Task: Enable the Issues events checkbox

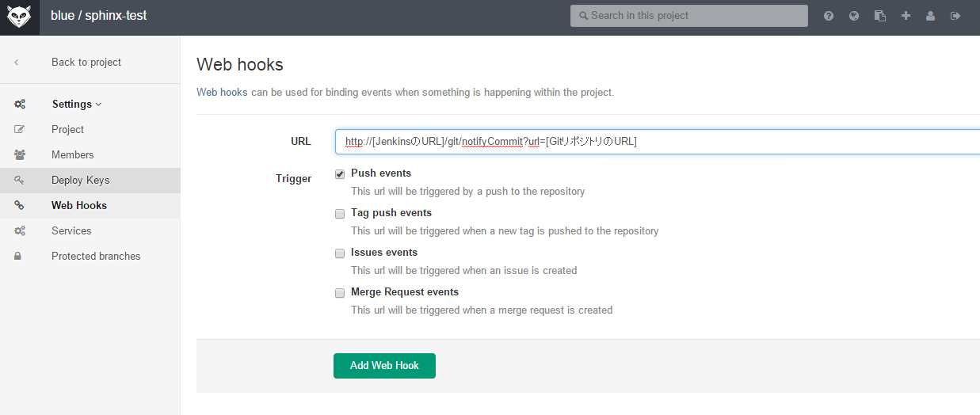Action: [x=340, y=253]
